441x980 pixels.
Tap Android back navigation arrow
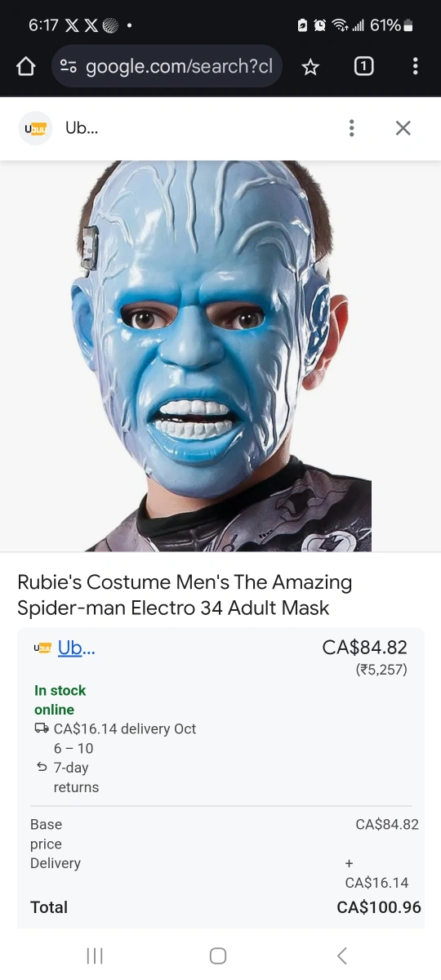pos(342,955)
